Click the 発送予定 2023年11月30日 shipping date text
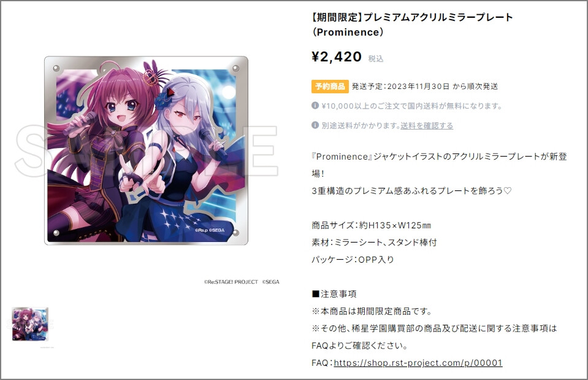 425,87
